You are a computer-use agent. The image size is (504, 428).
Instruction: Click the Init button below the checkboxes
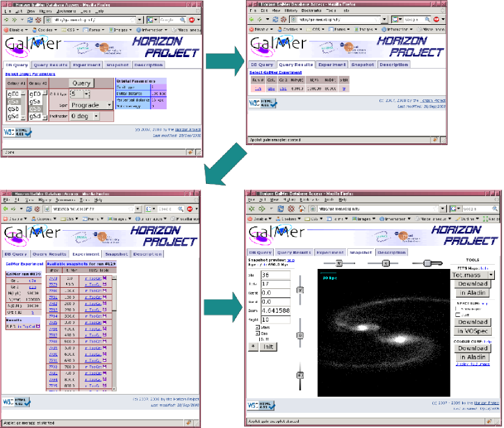(267, 347)
